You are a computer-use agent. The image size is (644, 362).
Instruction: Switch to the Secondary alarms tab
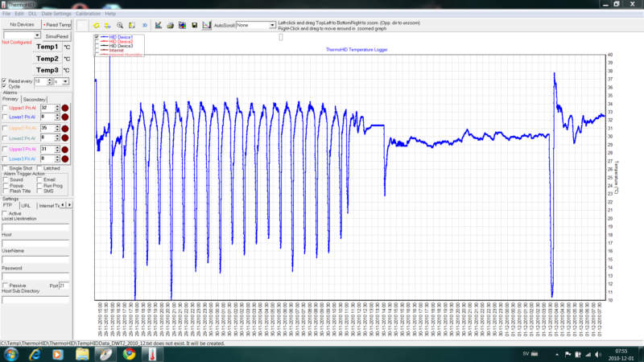click(x=35, y=99)
